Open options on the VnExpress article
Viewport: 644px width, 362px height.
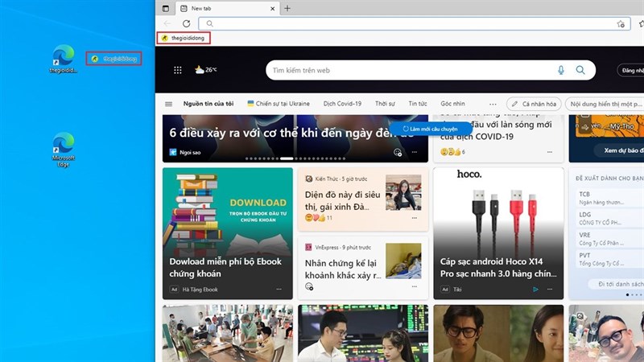coord(415,286)
